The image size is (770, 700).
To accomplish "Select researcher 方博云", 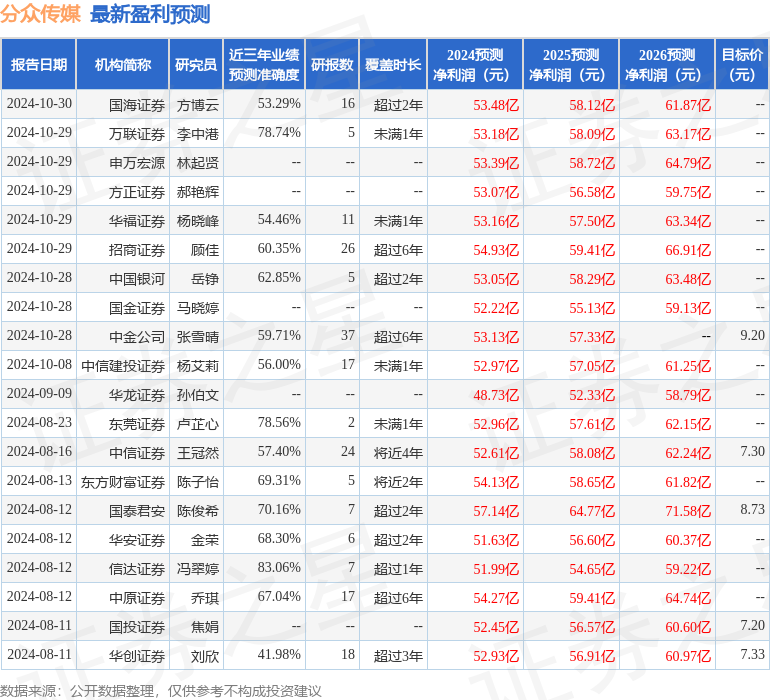I will click(x=198, y=105).
